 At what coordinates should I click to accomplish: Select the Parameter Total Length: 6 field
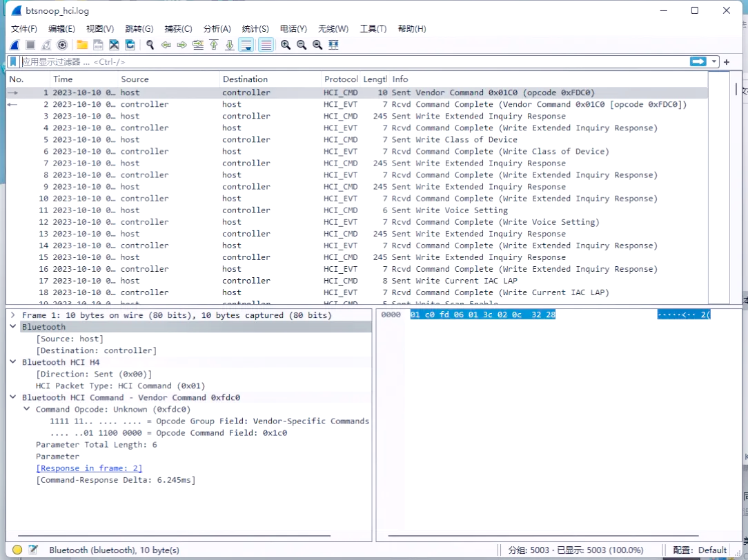coord(97,445)
